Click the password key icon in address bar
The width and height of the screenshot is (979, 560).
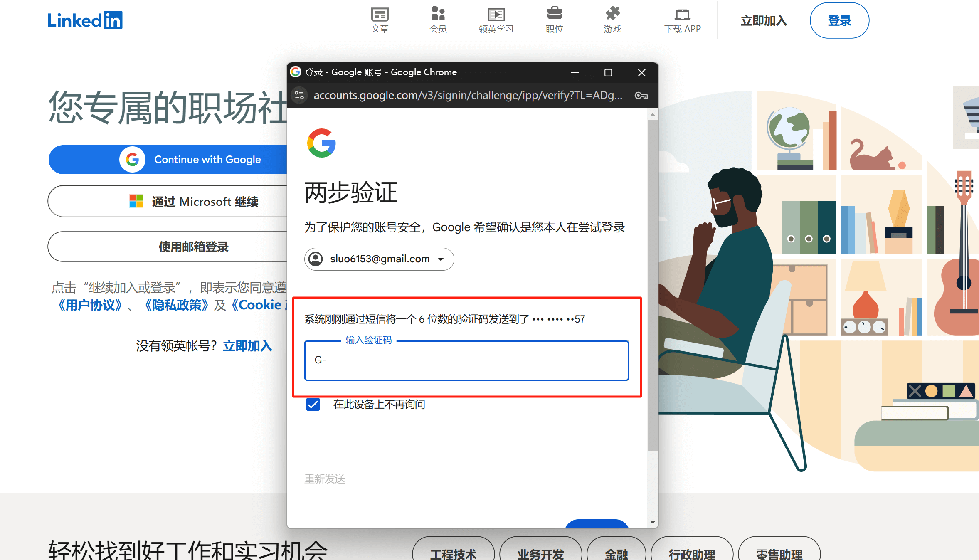641,96
